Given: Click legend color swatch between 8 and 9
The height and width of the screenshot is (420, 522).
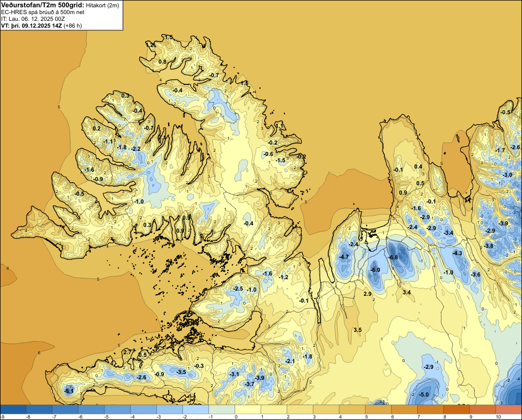Looking at the screenshot, I should [x=456, y=409].
